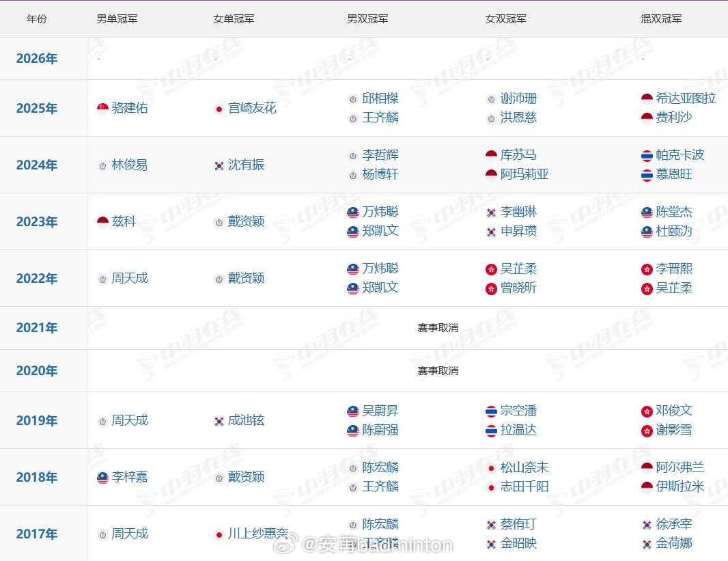Viewport: 728px width, 561px height.
Task: Open player 杨博轩 profile
Action: point(380,174)
